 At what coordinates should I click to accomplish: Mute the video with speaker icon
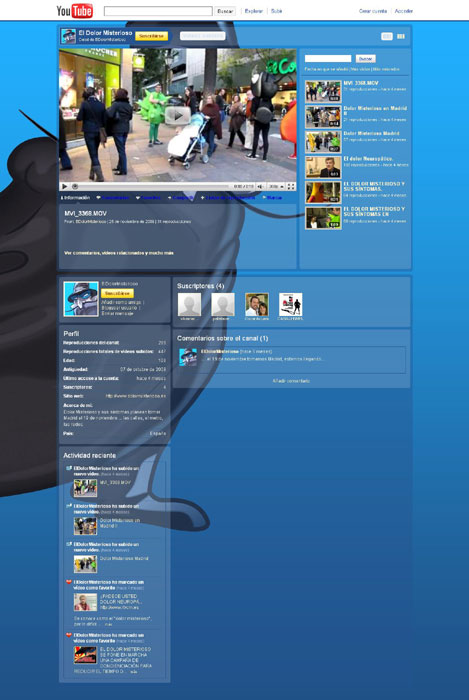tap(260, 187)
